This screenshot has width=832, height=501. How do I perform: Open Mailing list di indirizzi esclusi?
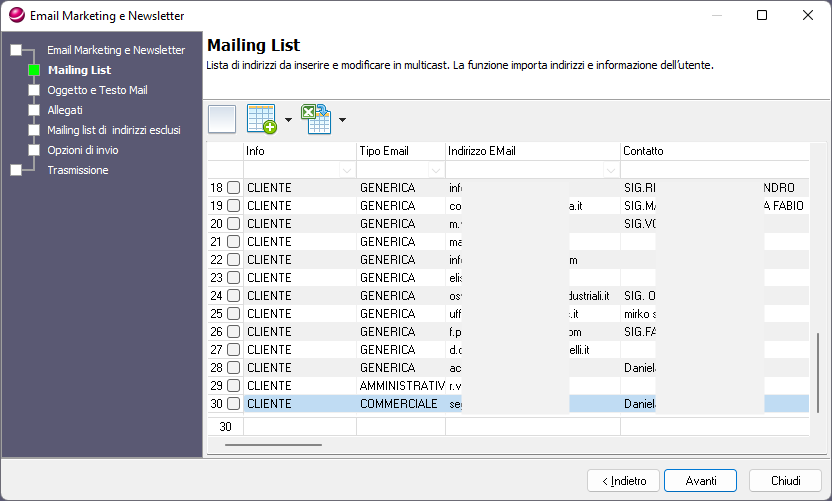pyautogui.click(x=114, y=130)
